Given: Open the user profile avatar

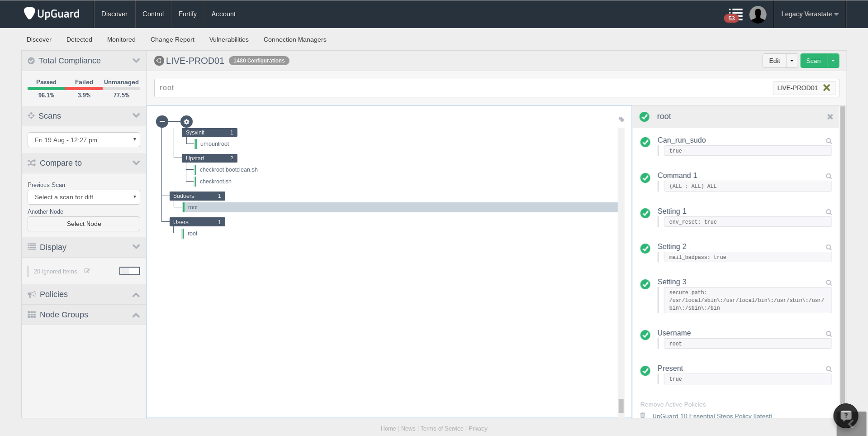Looking at the screenshot, I should (758, 14).
